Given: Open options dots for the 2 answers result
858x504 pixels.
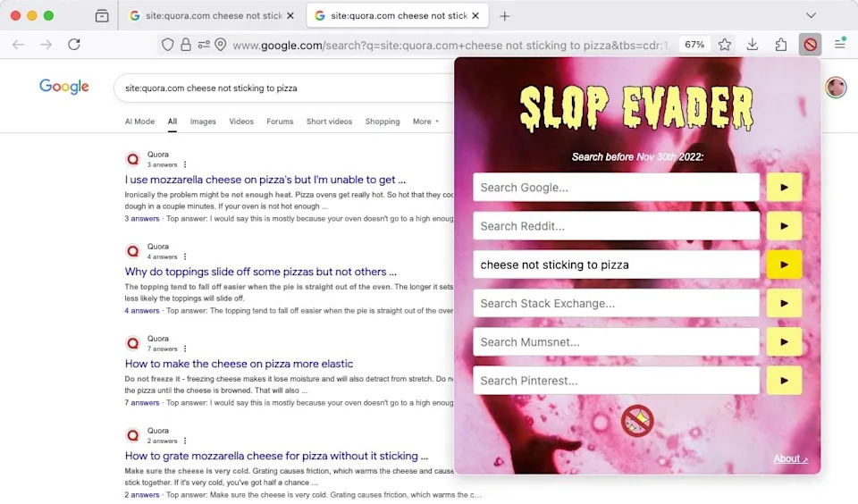Looking at the screenshot, I should click(x=185, y=441).
